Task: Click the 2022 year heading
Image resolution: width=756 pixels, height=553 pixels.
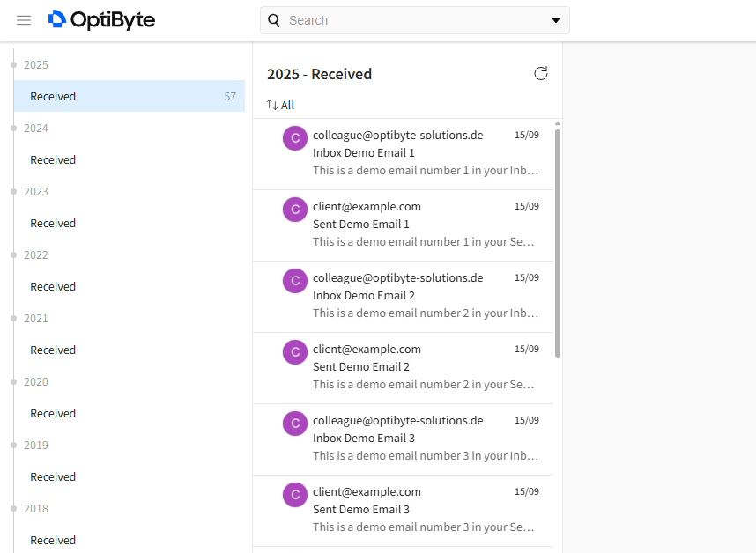Action: pyautogui.click(x=36, y=255)
